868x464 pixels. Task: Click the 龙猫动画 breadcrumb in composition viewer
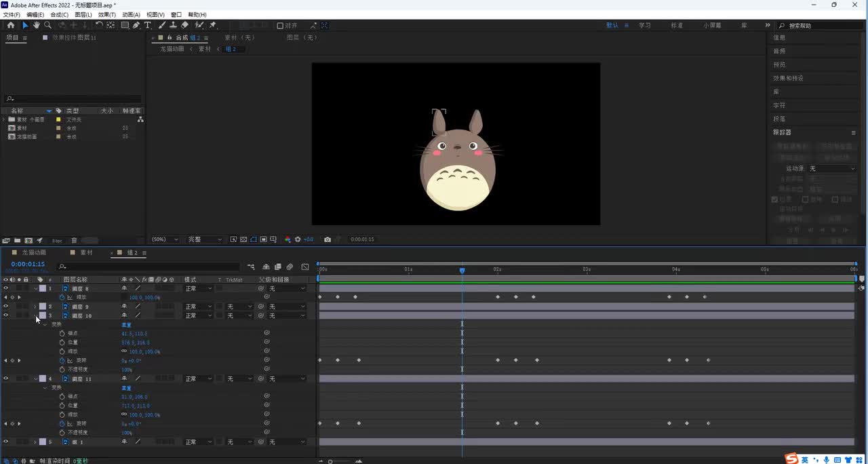tap(172, 49)
